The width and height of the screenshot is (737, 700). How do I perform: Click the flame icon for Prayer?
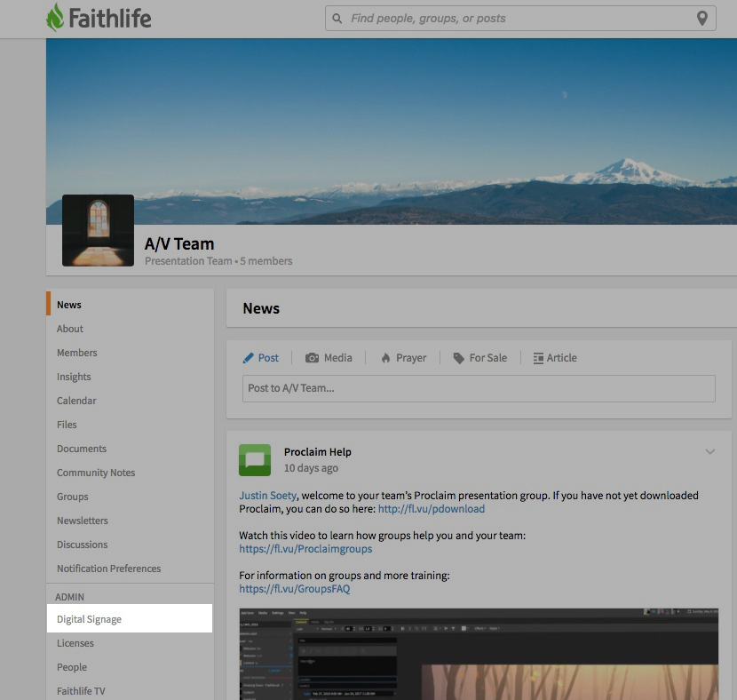[385, 358]
